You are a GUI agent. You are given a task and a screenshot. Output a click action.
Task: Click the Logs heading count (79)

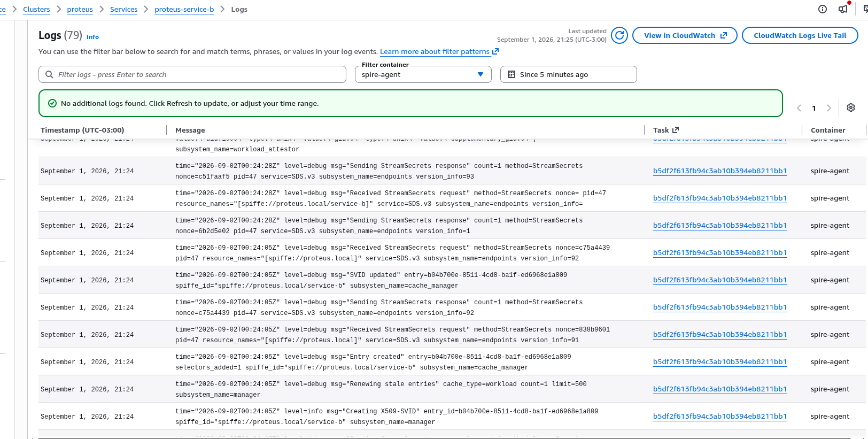(73, 35)
